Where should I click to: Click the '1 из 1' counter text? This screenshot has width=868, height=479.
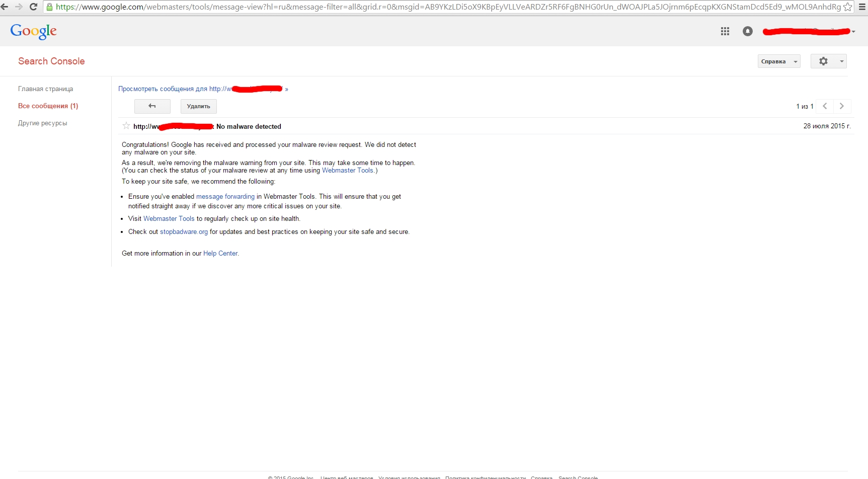pos(805,107)
